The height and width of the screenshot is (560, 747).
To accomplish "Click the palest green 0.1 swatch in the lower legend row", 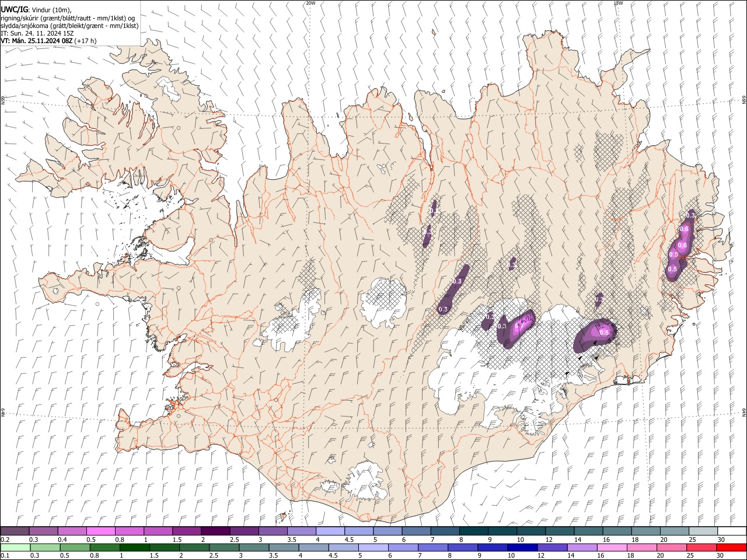I will (x=15, y=547).
